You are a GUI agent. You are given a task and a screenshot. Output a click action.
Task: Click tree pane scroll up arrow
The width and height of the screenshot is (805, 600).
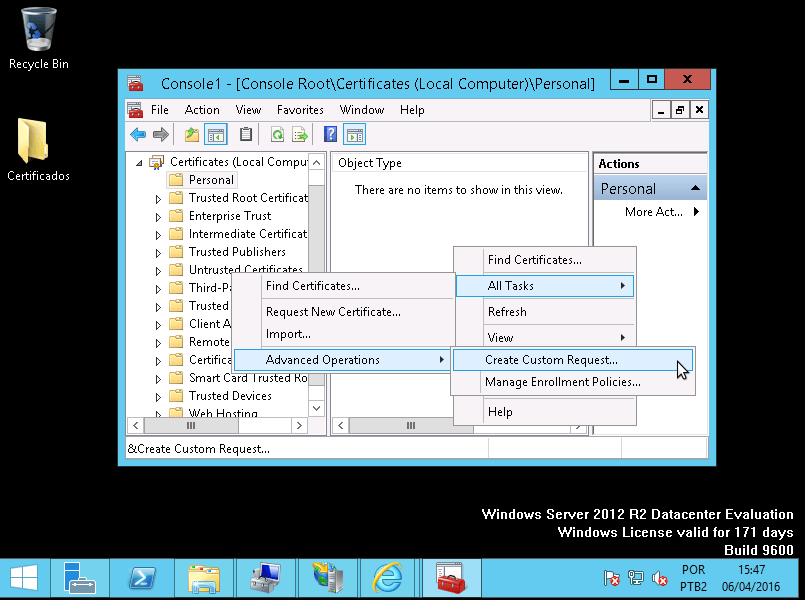click(317, 163)
